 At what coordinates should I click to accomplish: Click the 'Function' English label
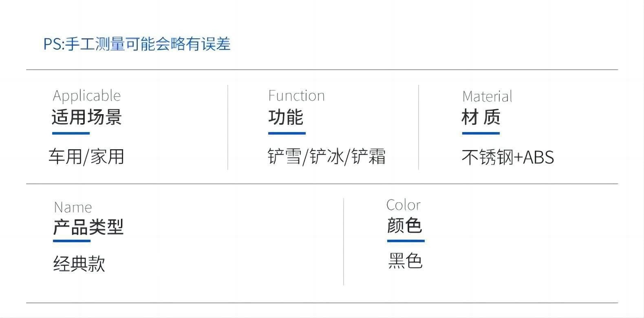[296, 96]
